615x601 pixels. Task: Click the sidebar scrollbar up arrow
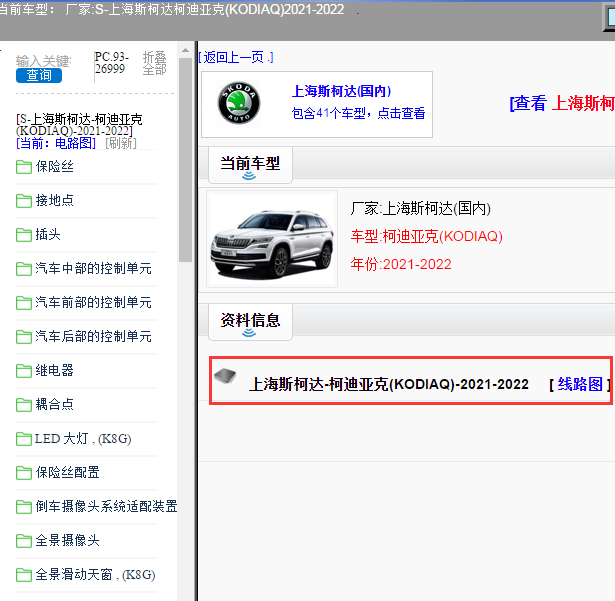pyautogui.click(x=186, y=50)
